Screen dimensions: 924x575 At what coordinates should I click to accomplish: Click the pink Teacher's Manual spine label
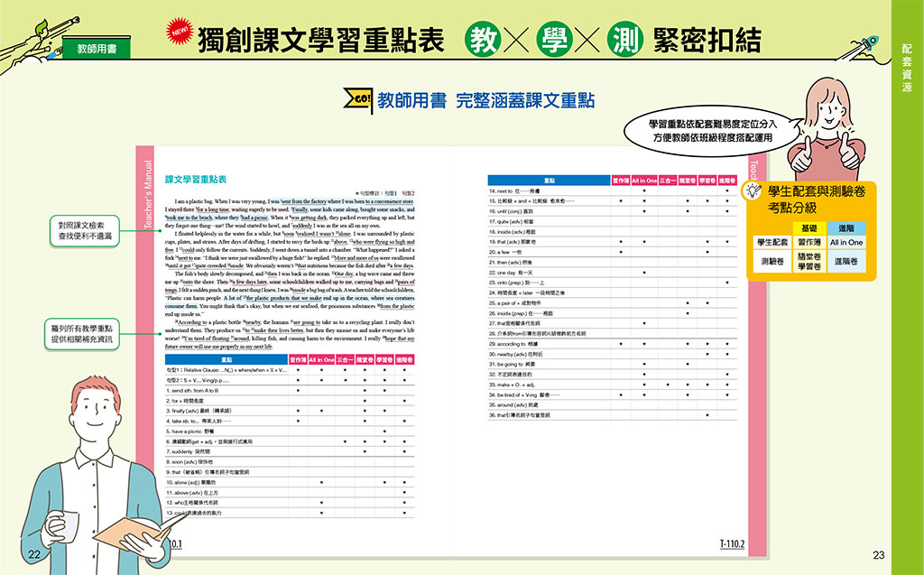(x=148, y=194)
